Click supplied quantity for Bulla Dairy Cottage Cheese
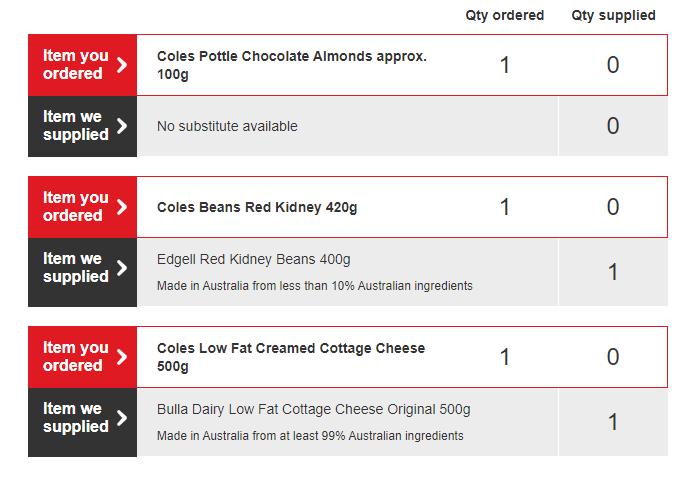This screenshot has height=489, width=692. [613, 422]
